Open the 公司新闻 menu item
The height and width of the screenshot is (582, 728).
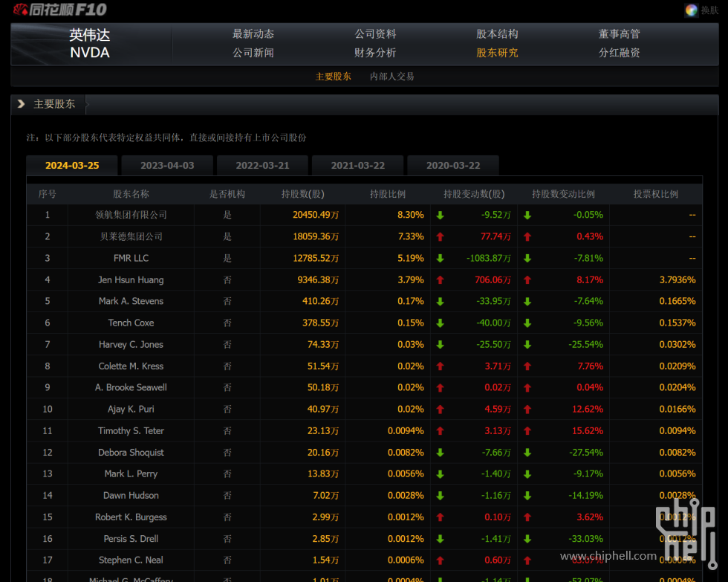(x=253, y=53)
